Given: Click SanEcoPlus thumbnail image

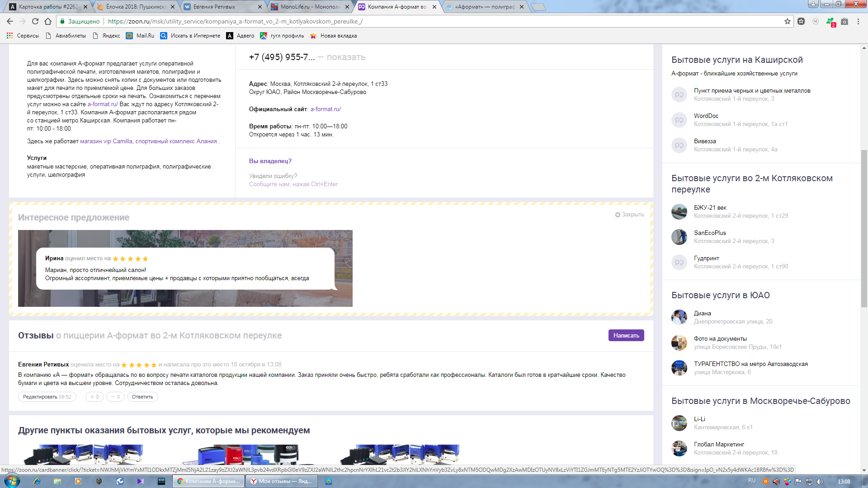Looking at the screenshot, I should [x=679, y=237].
